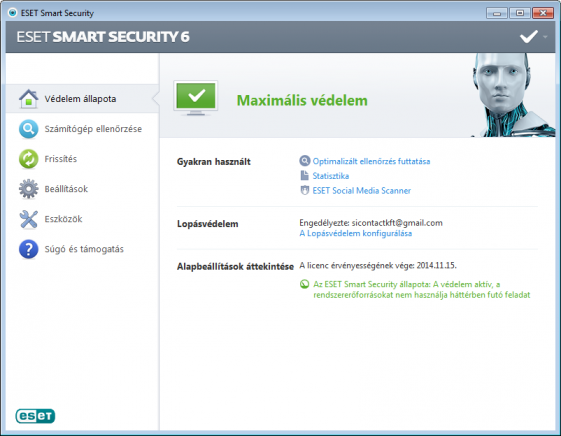561x436 pixels.
Task: Click the green ESET Smart Security állapota message
Action: [x=421, y=289]
